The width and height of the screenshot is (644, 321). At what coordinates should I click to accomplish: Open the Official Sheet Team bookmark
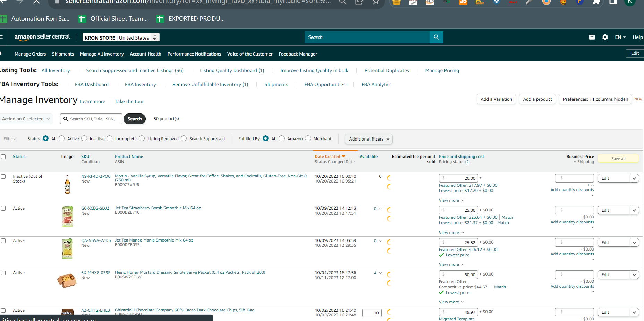[x=113, y=19]
